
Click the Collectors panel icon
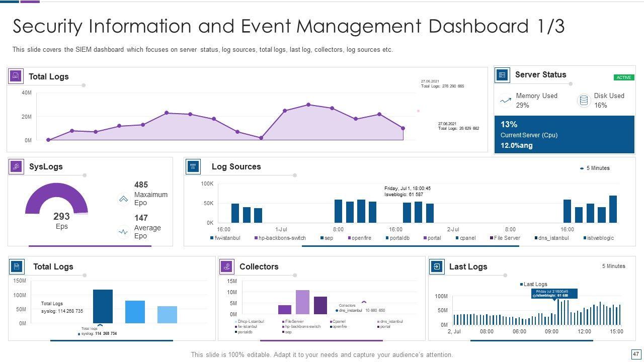227,266
